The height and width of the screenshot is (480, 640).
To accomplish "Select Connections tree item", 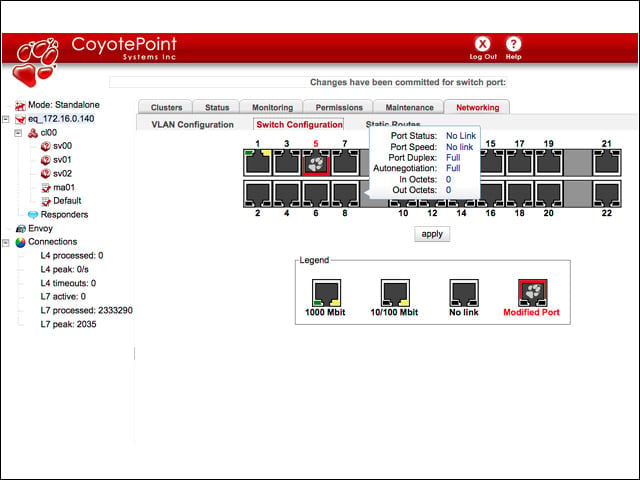I will (52, 242).
